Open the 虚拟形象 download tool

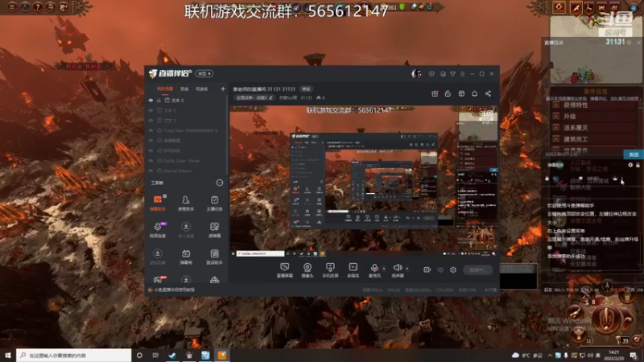[x=157, y=257]
